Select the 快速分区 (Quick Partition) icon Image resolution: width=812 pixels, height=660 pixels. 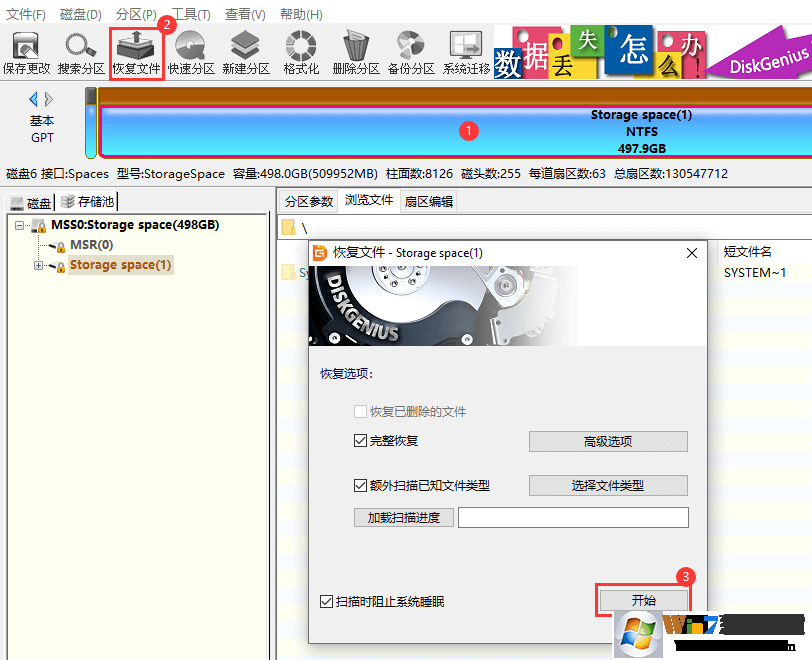190,51
